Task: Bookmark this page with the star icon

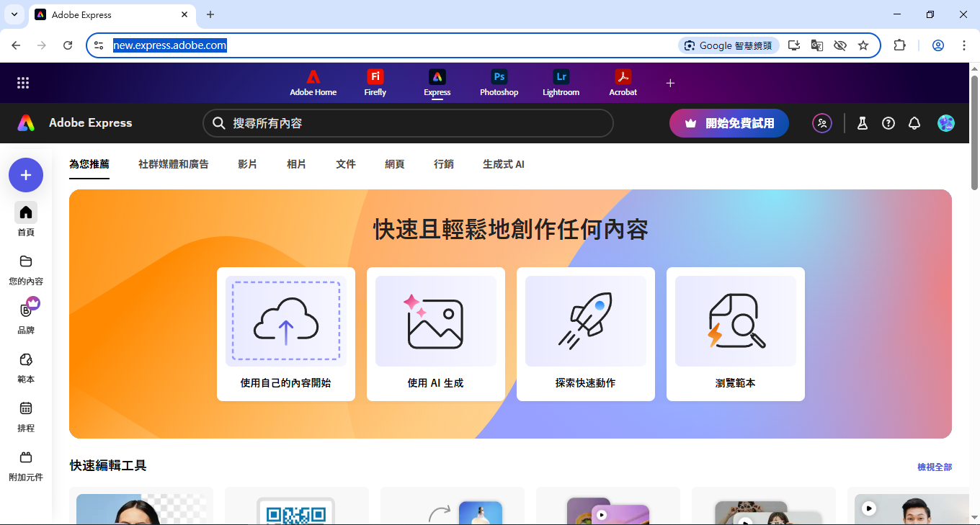Action: pyautogui.click(x=863, y=45)
